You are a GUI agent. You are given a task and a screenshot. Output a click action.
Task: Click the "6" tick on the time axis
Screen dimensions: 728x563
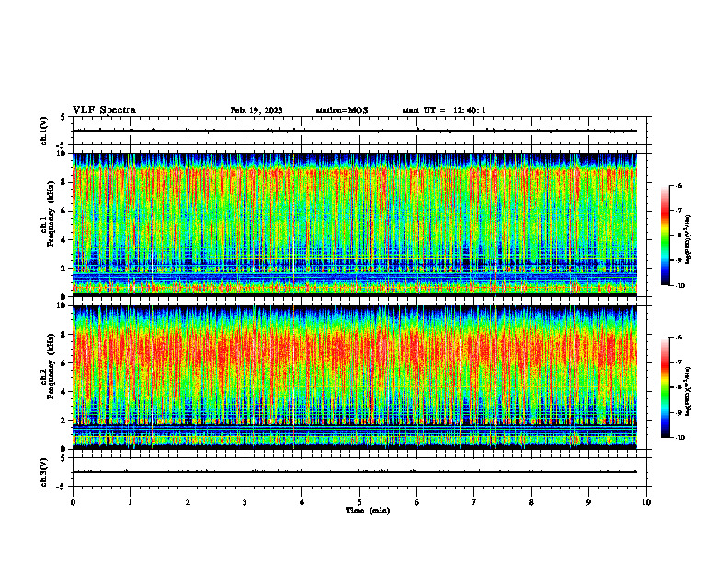pyautogui.click(x=417, y=502)
